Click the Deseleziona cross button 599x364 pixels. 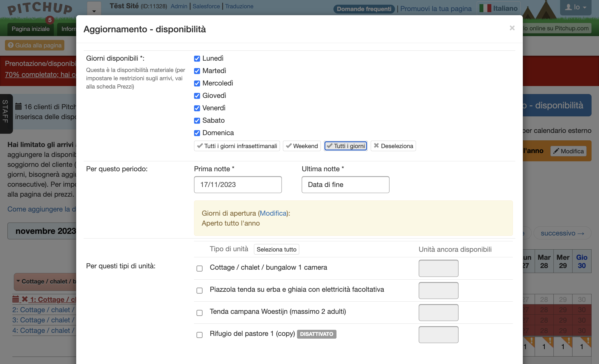(x=393, y=146)
